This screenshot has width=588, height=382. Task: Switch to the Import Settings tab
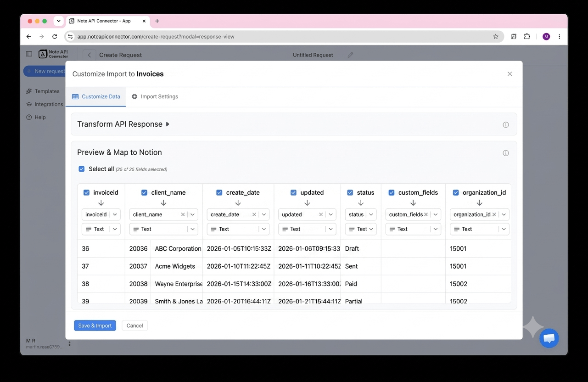155,97
